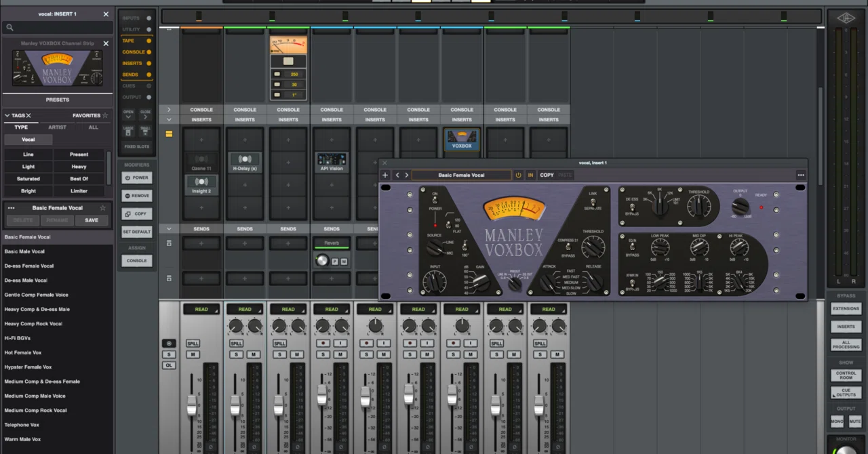Close the Manley VOXBOX Channel Strip card

pyautogui.click(x=106, y=43)
